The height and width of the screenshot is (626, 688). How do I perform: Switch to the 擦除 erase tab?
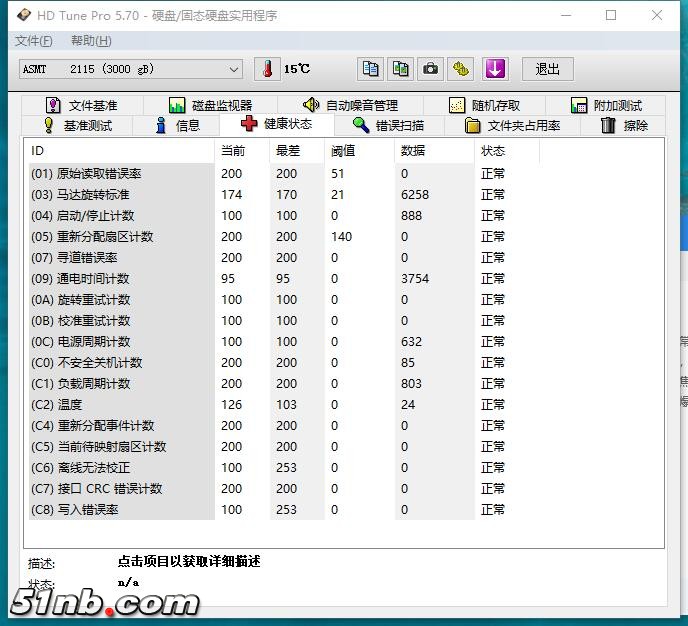[x=624, y=125]
